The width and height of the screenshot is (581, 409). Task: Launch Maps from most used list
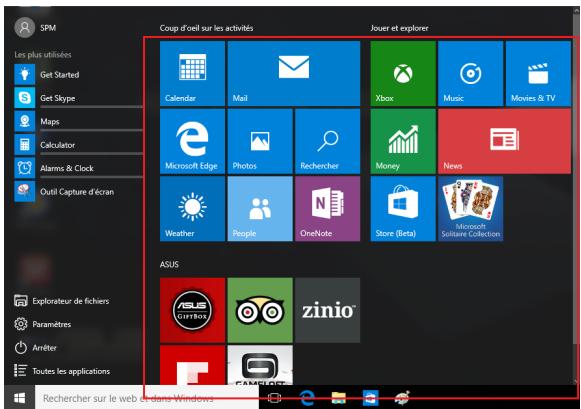click(78, 121)
